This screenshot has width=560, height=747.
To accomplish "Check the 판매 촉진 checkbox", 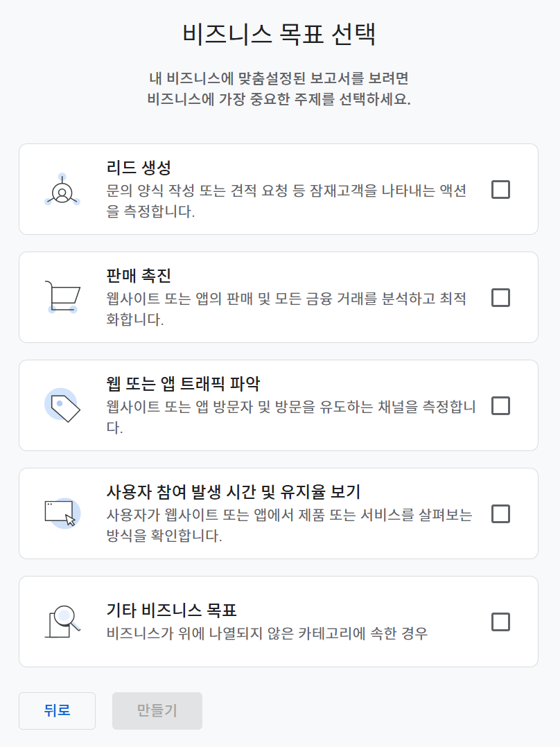I will pyautogui.click(x=500, y=297).
